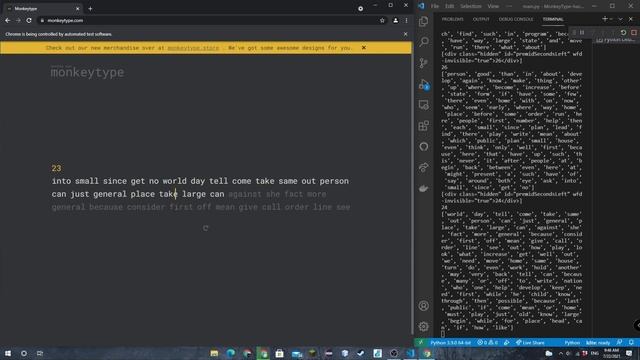Open Chrome's three-dot menu

point(406,20)
